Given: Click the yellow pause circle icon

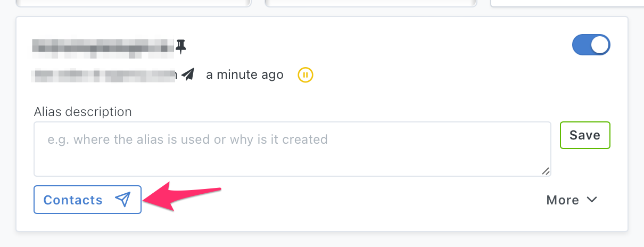Looking at the screenshot, I should (x=306, y=75).
